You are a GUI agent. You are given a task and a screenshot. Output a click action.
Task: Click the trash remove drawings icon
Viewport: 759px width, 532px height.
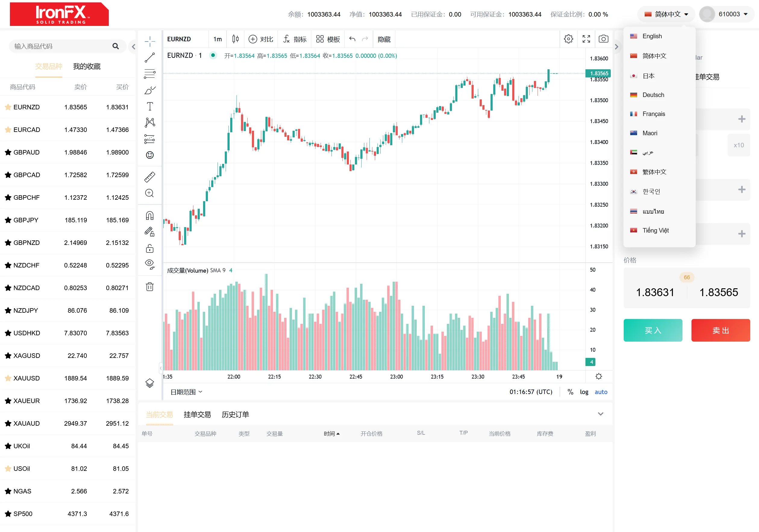[x=150, y=286]
